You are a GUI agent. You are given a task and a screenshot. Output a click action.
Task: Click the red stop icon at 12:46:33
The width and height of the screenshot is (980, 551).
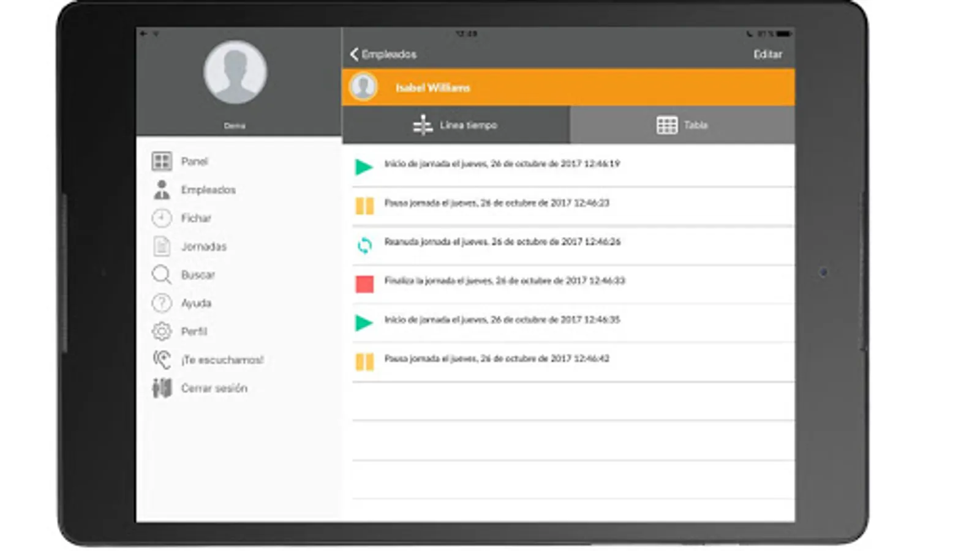click(364, 284)
